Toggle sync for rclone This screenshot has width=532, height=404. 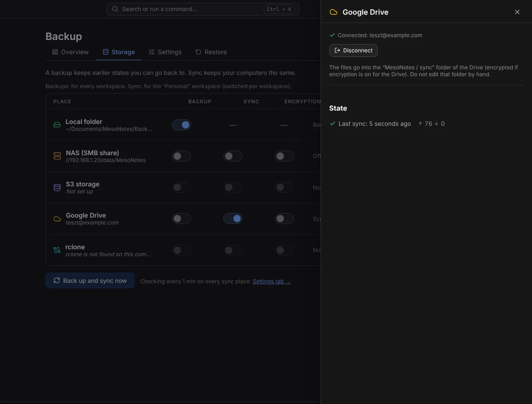[x=233, y=250]
